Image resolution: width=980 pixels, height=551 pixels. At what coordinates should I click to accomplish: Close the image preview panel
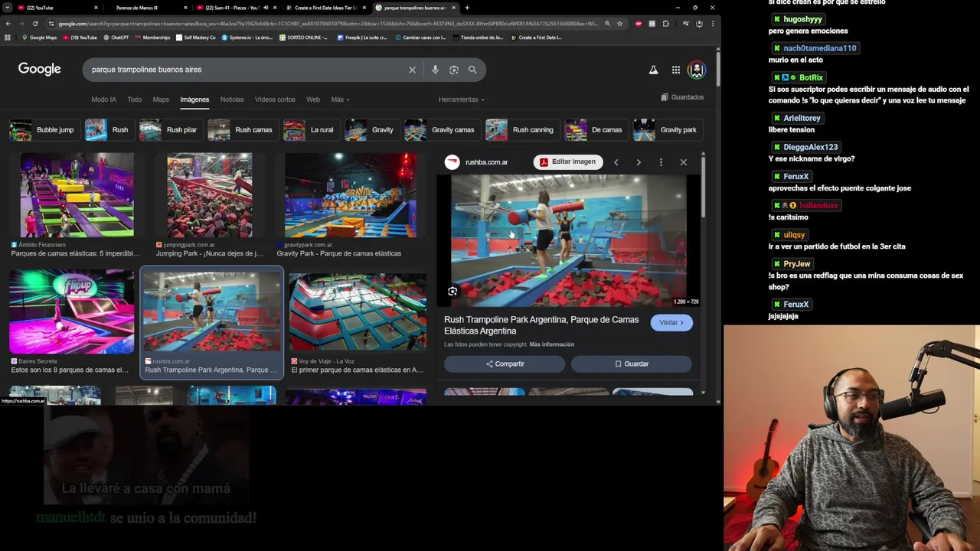point(684,162)
